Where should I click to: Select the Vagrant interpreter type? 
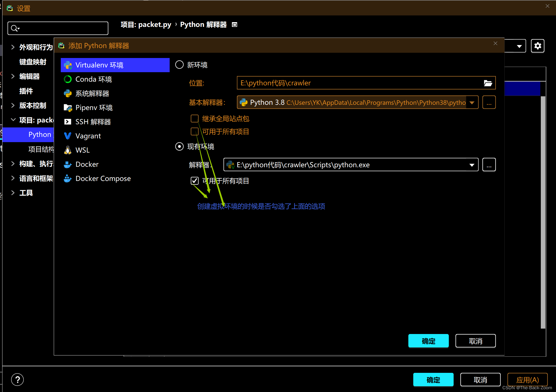pos(115,136)
